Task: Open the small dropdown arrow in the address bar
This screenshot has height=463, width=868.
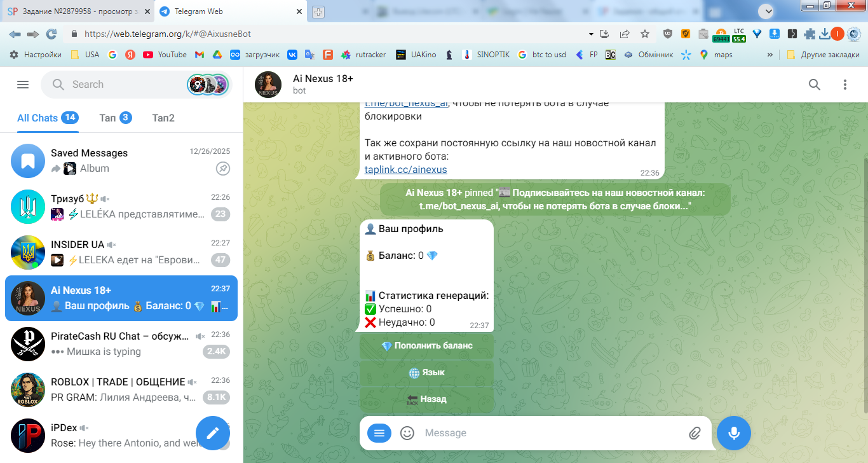Action: click(591, 34)
